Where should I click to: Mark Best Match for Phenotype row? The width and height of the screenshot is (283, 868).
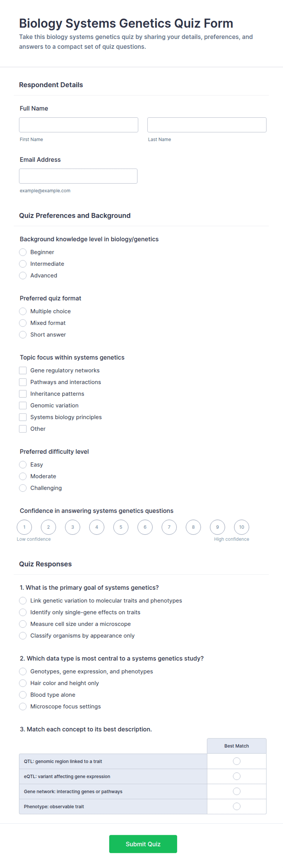[237, 806]
